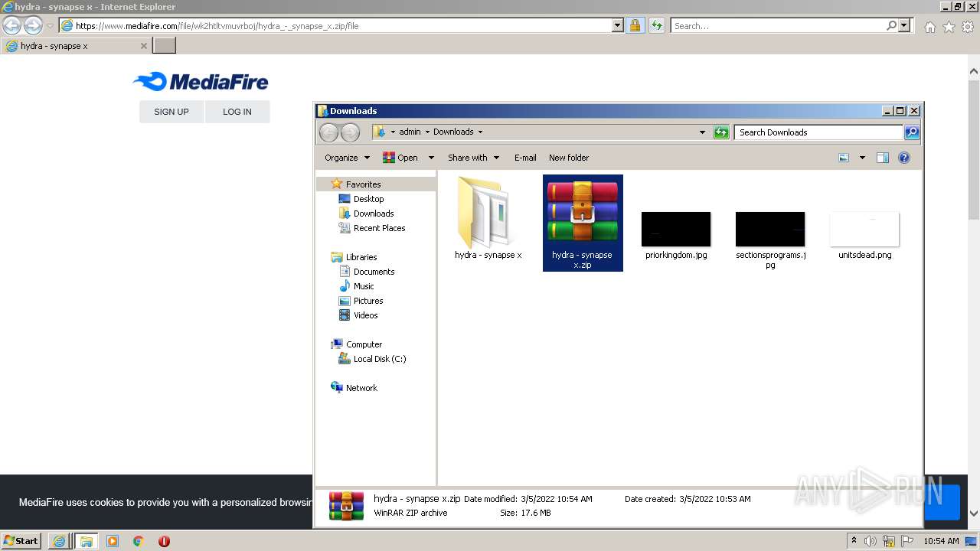Click the Explorer Back arrow in Downloads window

pyautogui.click(x=328, y=132)
